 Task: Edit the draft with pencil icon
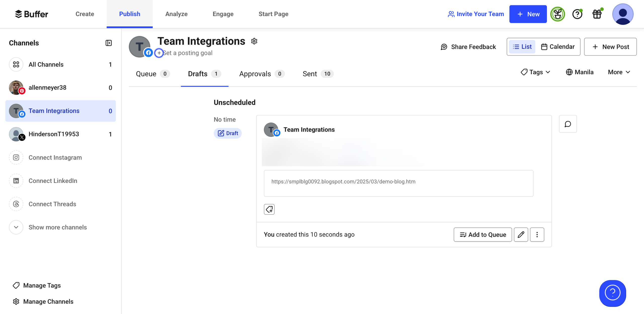[x=521, y=234]
